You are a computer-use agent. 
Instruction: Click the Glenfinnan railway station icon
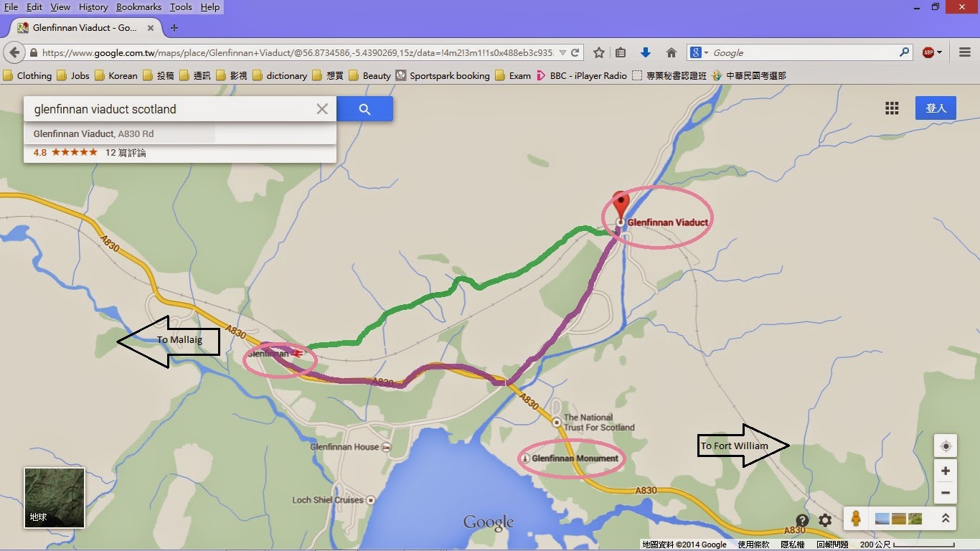pyautogui.click(x=298, y=353)
